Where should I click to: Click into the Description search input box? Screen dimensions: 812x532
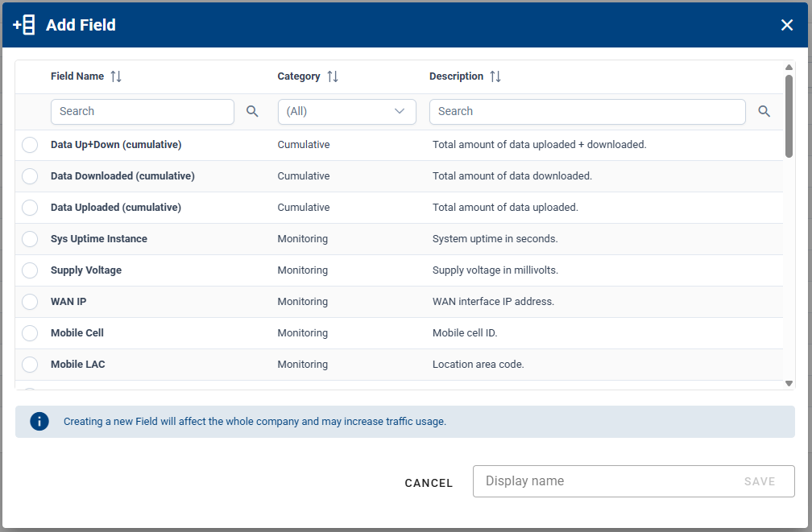(586, 112)
